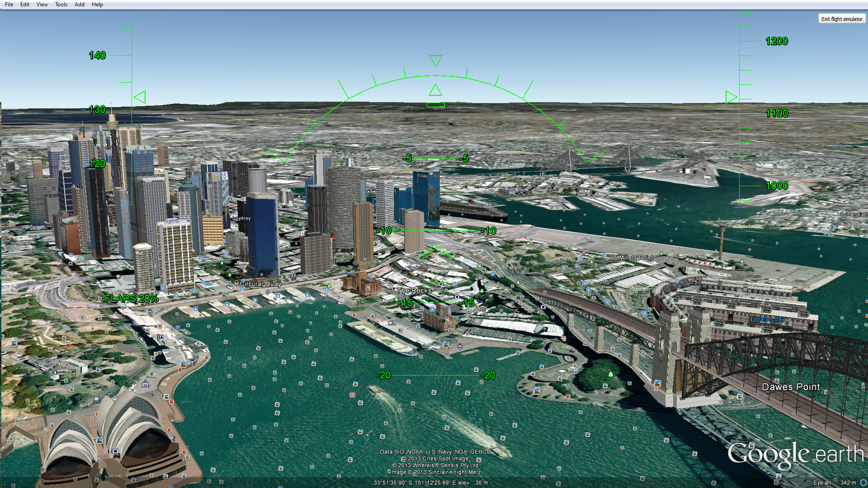Click the Walsh Bay blue label
868x488 pixels.
769,319
